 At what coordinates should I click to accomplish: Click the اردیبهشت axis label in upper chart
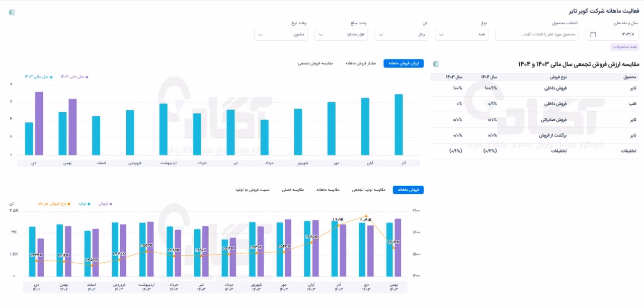(168, 163)
